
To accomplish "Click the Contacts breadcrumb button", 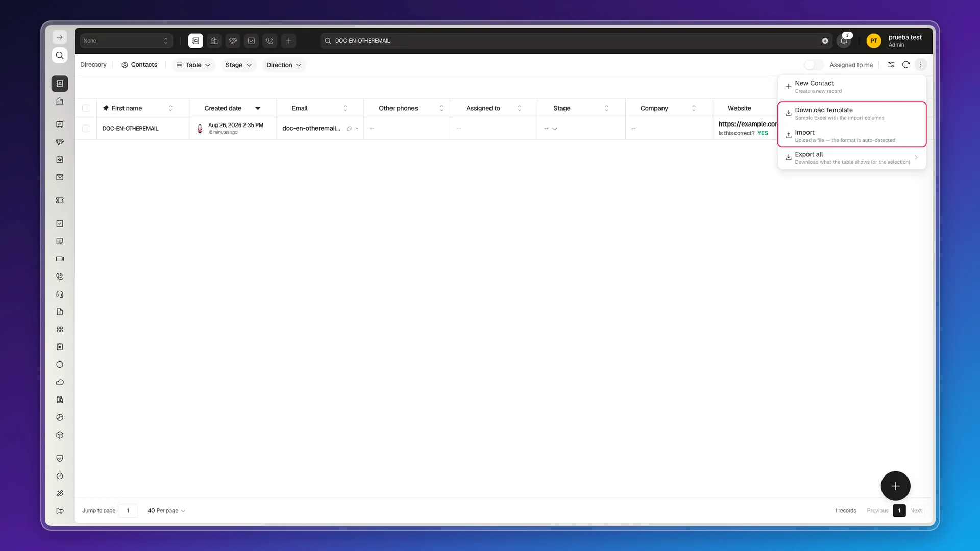I will click(139, 65).
